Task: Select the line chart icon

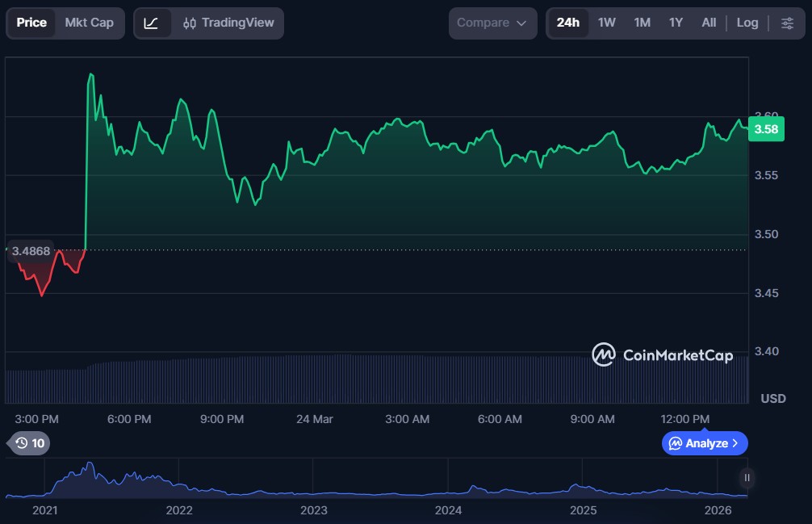Action: [x=152, y=23]
